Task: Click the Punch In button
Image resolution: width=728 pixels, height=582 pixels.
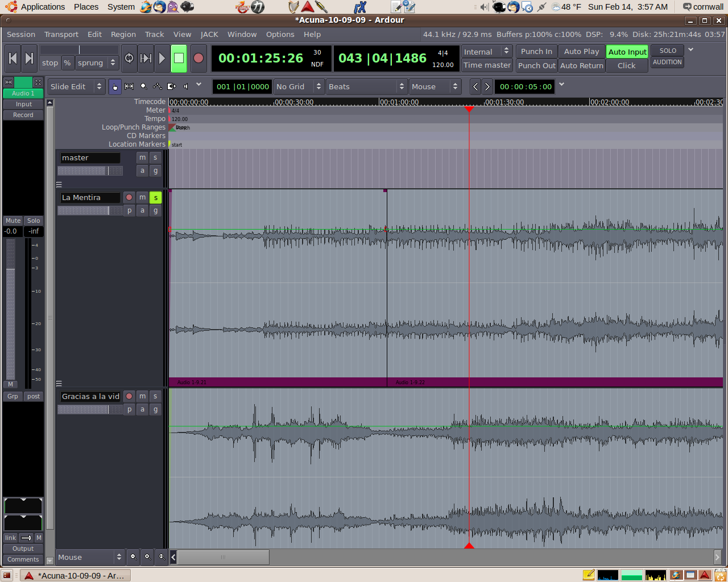Action: coord(536,51)
